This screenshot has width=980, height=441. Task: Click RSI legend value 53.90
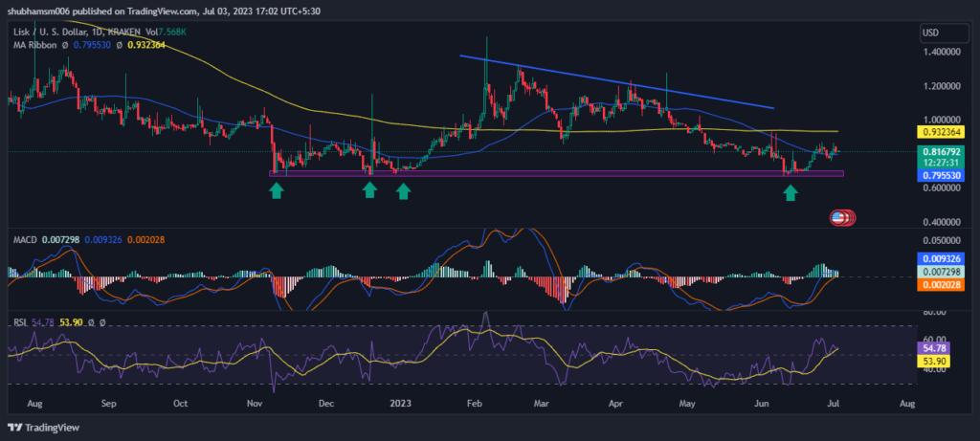click(69, 323)
